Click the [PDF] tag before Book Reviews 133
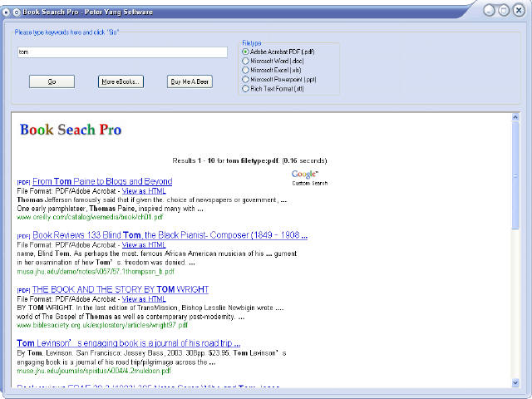Viewport: 532px width, 399px height. point(24,236)
